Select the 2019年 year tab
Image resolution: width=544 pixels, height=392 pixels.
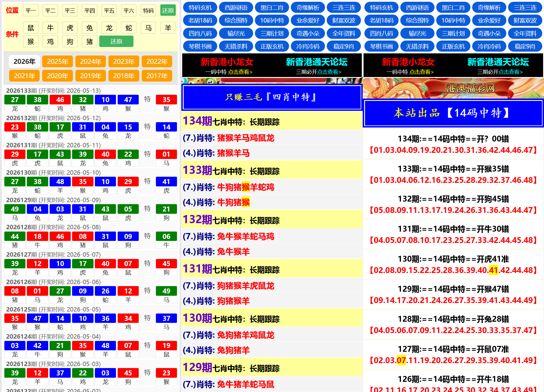pos(91,76)
